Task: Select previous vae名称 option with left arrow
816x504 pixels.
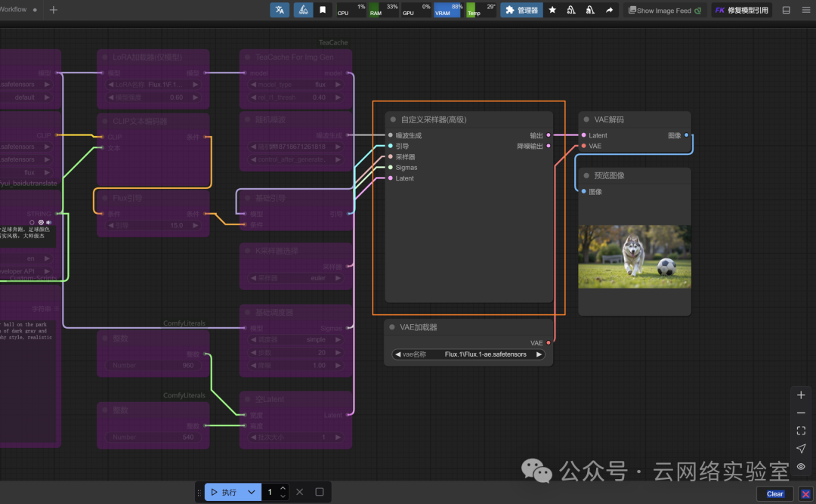Action: 397,354
